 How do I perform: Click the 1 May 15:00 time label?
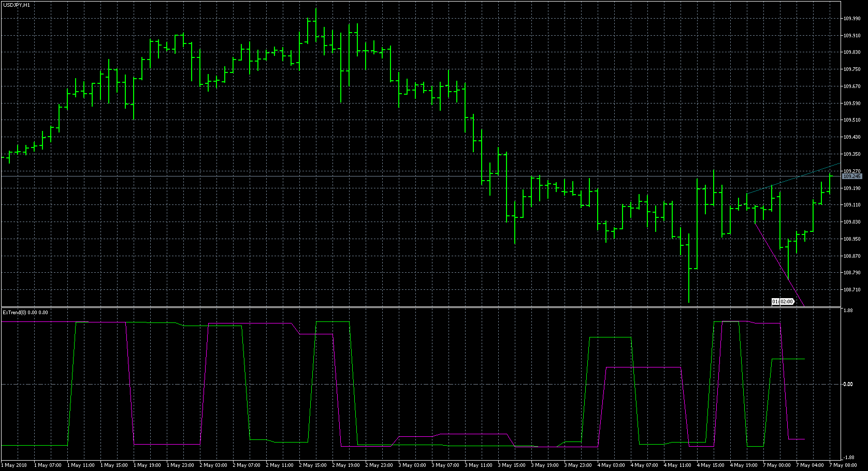click(x=114, y=465)
